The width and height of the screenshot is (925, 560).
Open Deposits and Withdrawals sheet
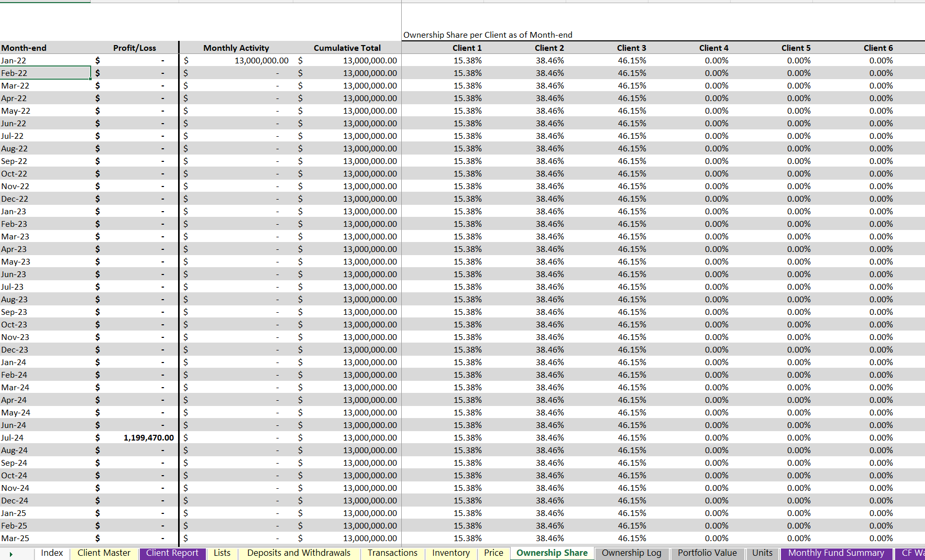pos(299,553)
